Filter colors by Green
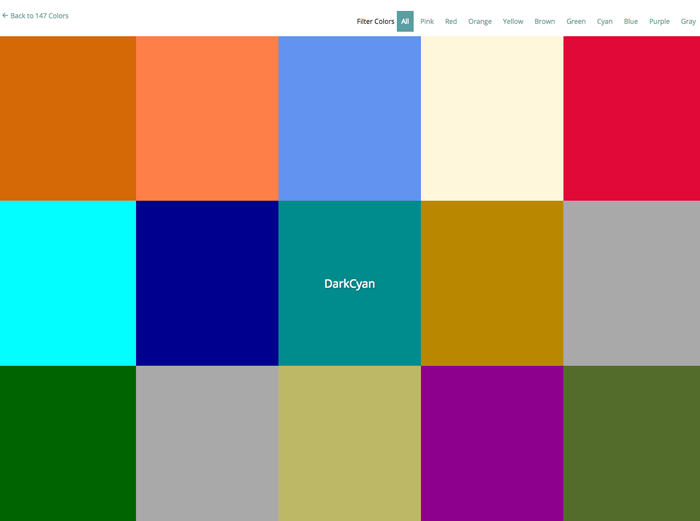 pos(576,21)
